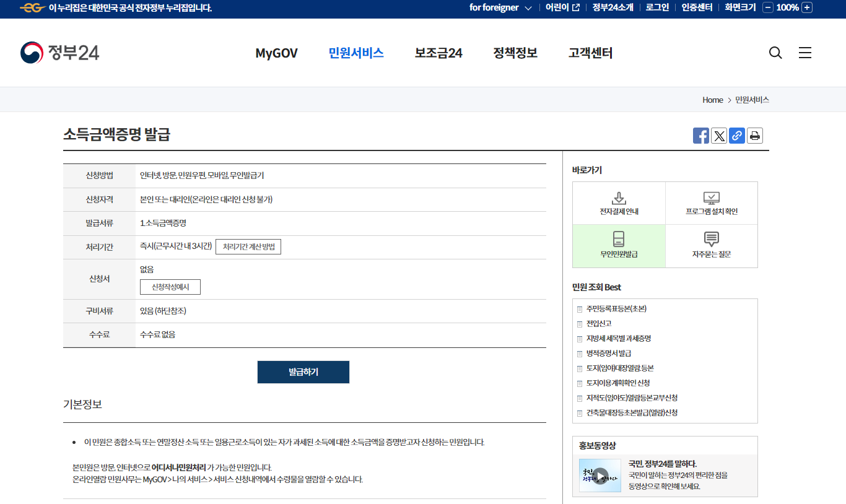The width and height of the screenshot is (846, 504).
Task: Expand the for foreigner dropdown
Action: click(500, 7)
